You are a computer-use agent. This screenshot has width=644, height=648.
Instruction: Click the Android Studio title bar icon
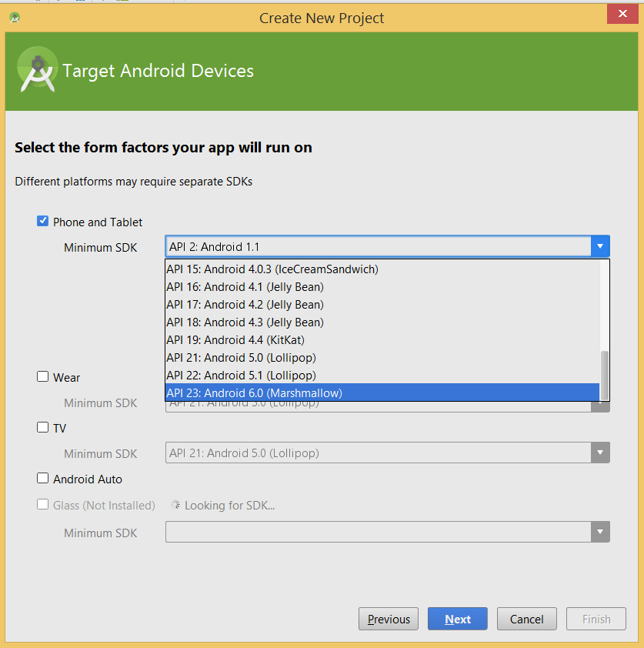coord(15,18)
